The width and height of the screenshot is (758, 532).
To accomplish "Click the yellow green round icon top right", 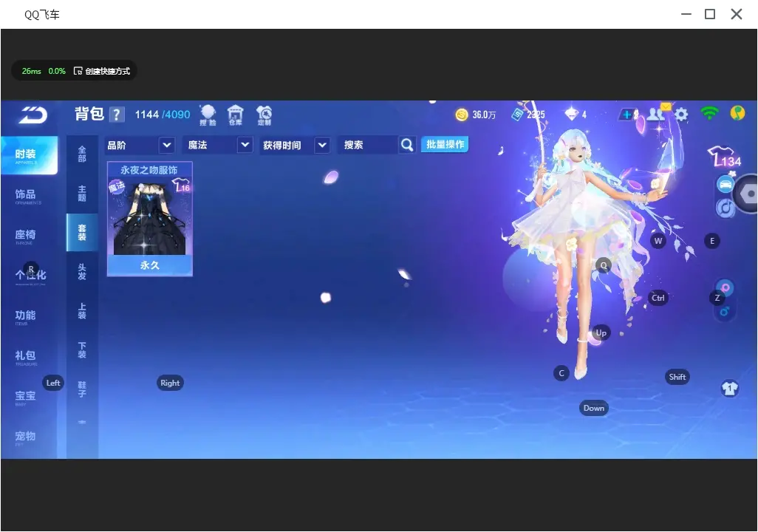I will 738,113.
